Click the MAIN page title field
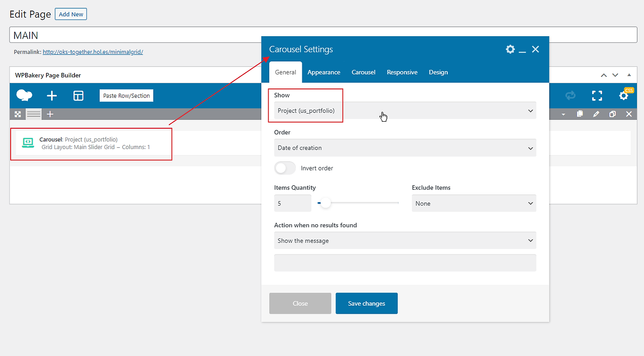 pyautogui.click(x=324, y=35)
